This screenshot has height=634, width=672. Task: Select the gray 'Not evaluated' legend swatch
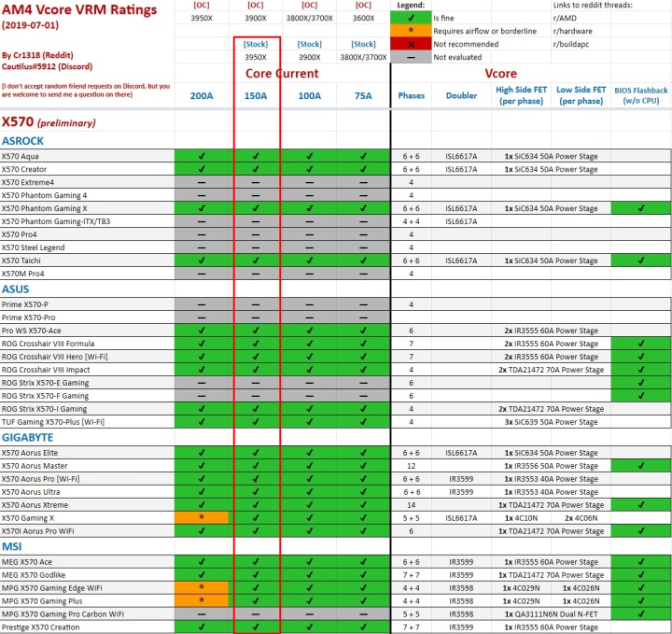click(411, 57)
